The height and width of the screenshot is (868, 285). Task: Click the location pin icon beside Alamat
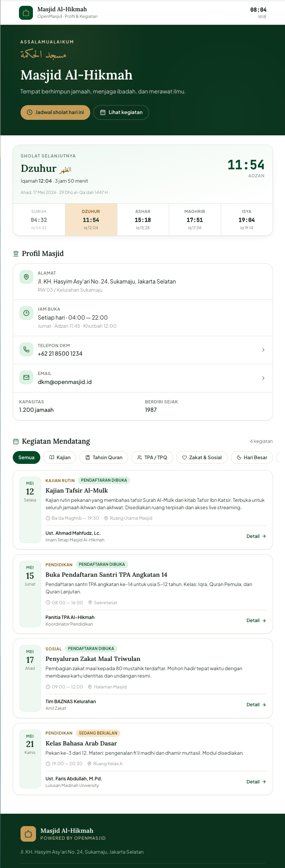26,277
